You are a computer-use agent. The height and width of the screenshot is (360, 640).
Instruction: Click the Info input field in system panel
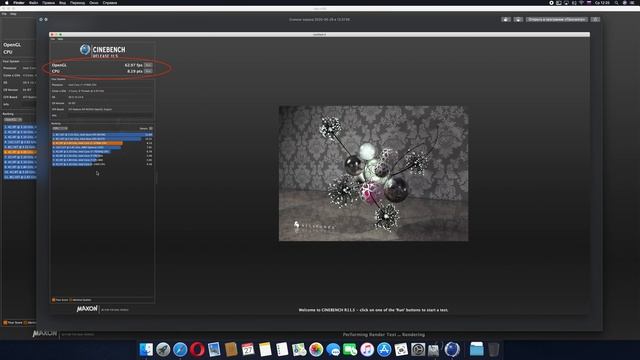point(110,116)
